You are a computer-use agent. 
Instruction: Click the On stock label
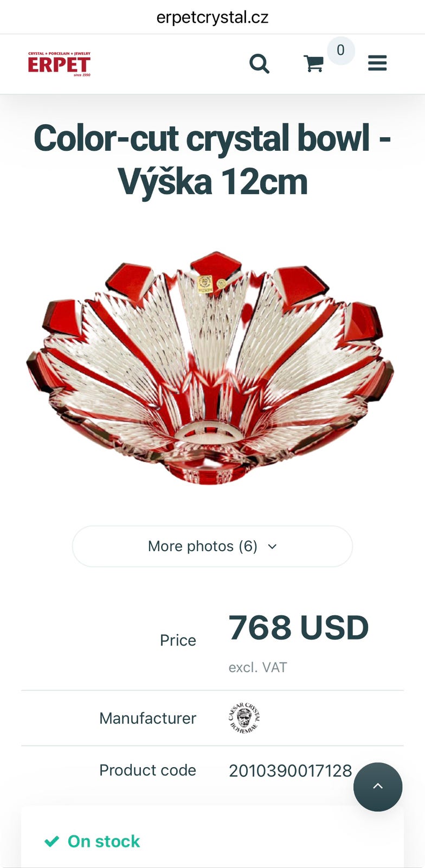click(x=104, y=841)
